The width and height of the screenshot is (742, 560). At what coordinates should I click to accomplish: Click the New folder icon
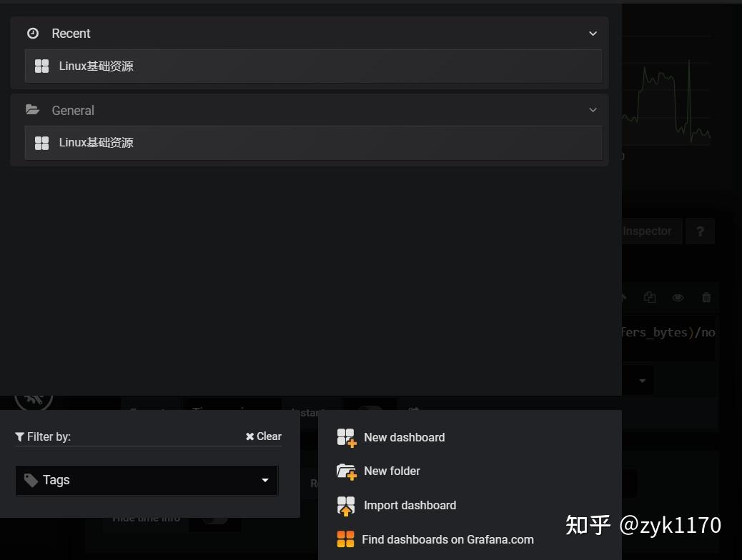346,471
